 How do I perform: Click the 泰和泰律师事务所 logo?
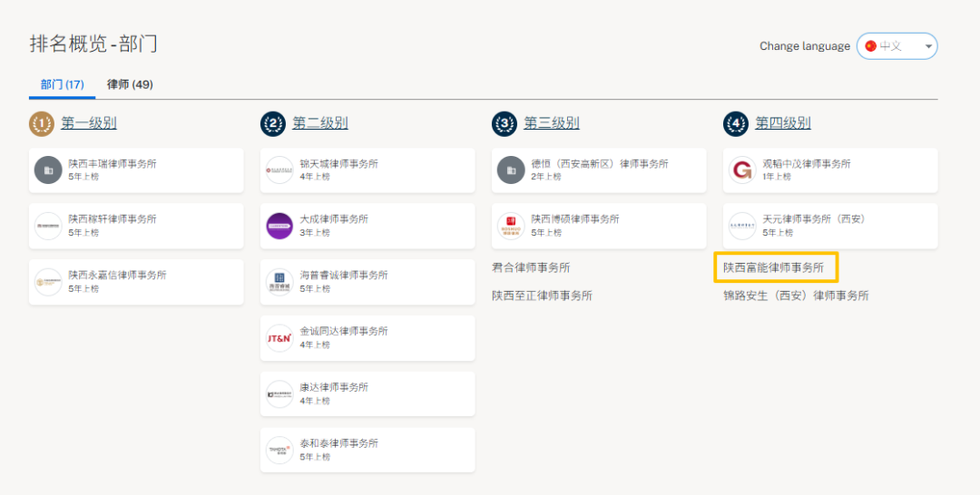click(x=279, y=450)
